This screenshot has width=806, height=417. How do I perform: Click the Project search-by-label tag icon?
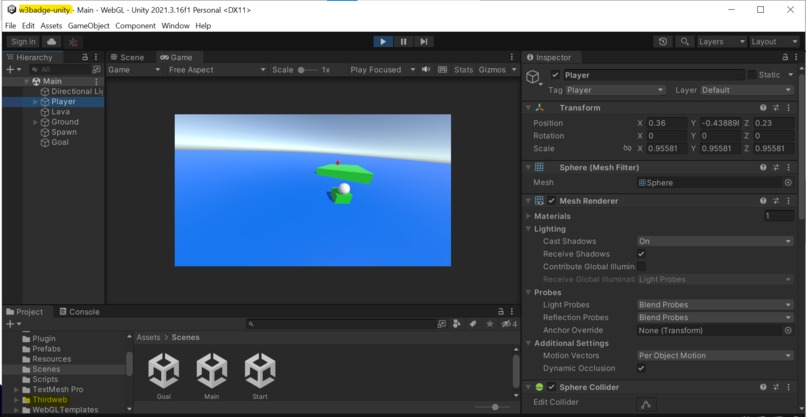pyautogui.click(x=473, y=324)
